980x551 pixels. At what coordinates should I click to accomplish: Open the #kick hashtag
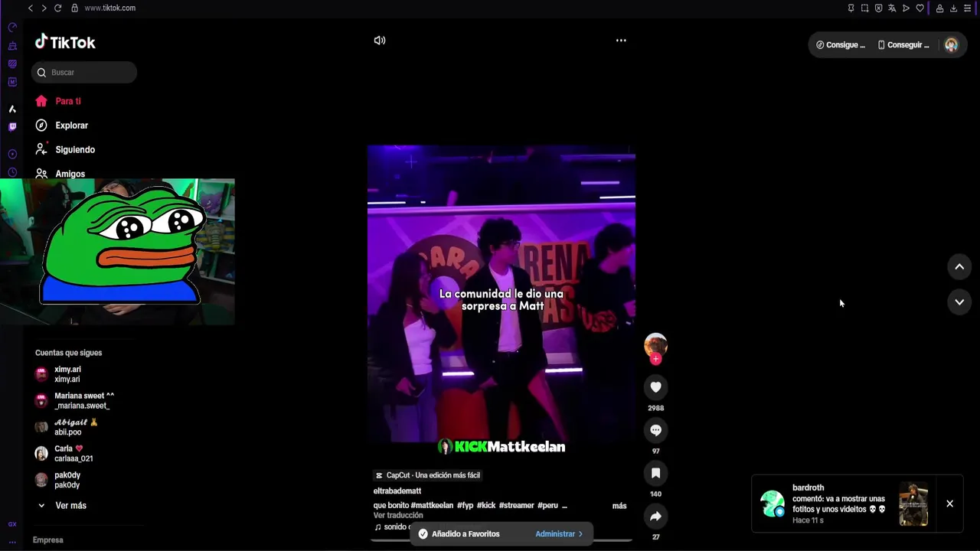[486, 506]
